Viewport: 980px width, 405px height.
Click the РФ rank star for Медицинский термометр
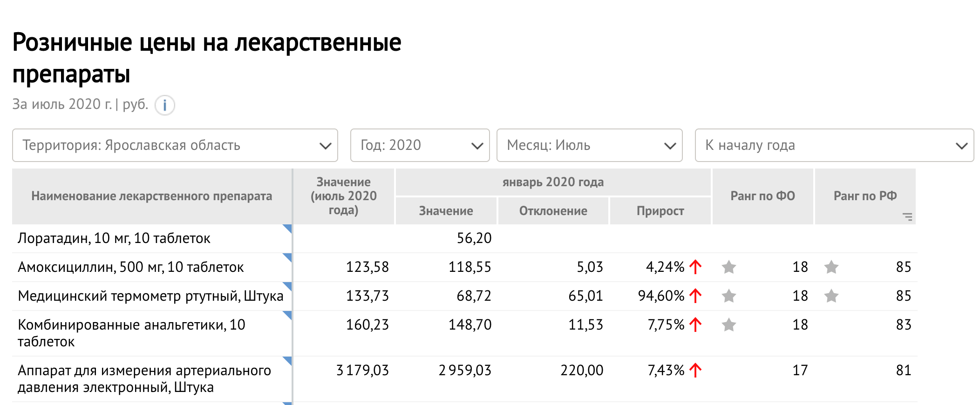coord(831,296)
